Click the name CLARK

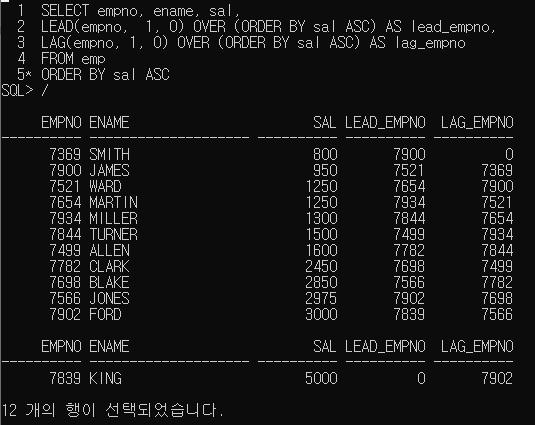pos(109,266)
